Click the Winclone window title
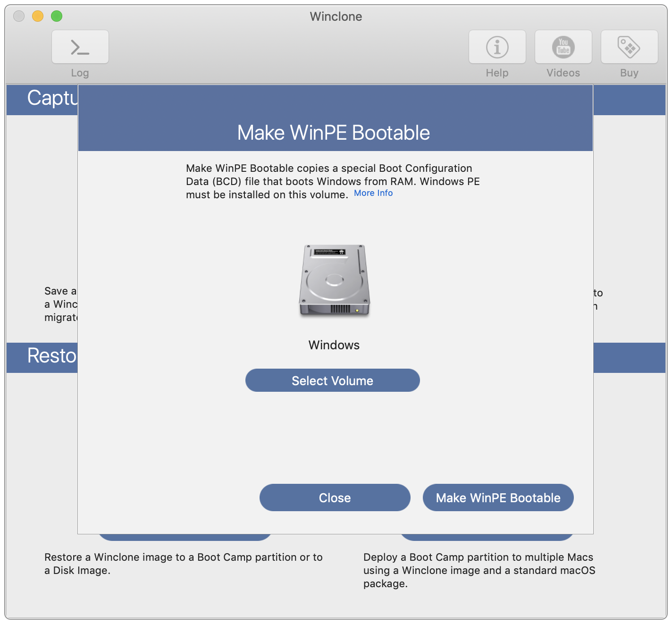The image size is (672, 624). tap(336, 17)
